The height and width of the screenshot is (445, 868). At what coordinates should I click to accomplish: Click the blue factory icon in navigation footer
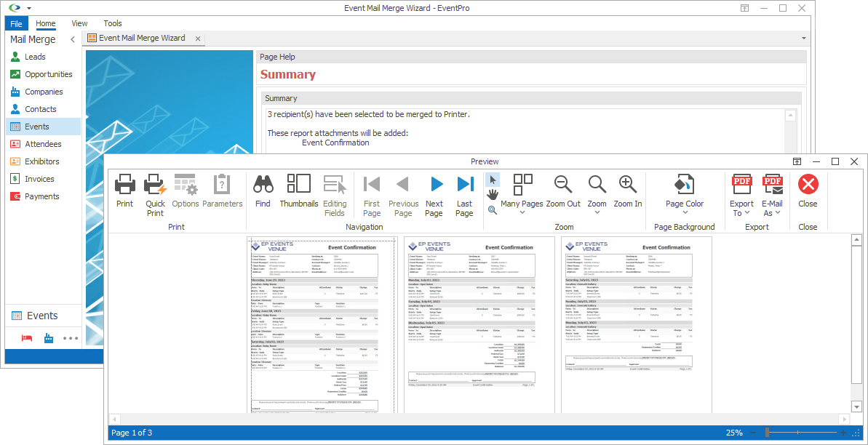tap(49, 337)
